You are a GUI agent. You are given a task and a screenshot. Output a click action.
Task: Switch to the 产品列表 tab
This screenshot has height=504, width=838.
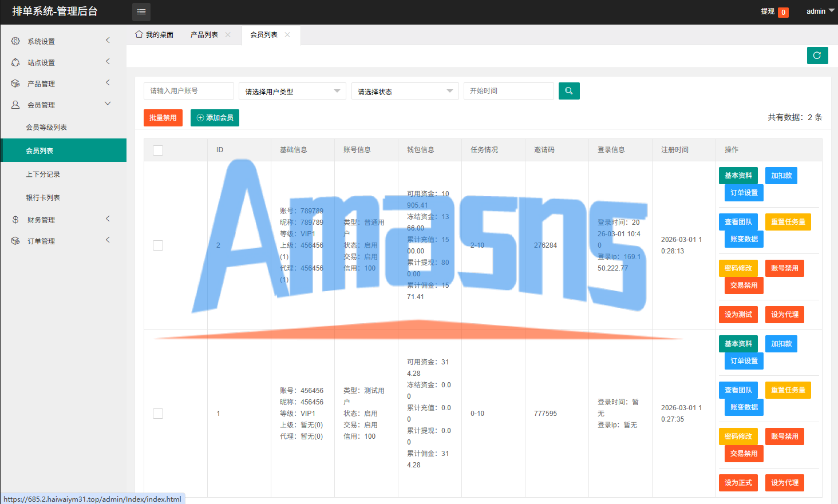[204, 35]
